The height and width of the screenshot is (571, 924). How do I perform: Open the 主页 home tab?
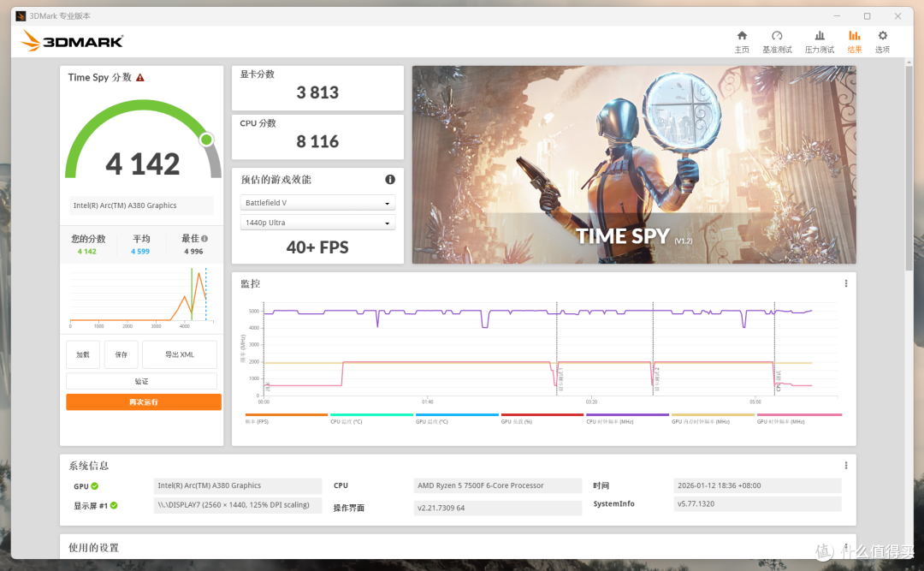pos(741,42)
